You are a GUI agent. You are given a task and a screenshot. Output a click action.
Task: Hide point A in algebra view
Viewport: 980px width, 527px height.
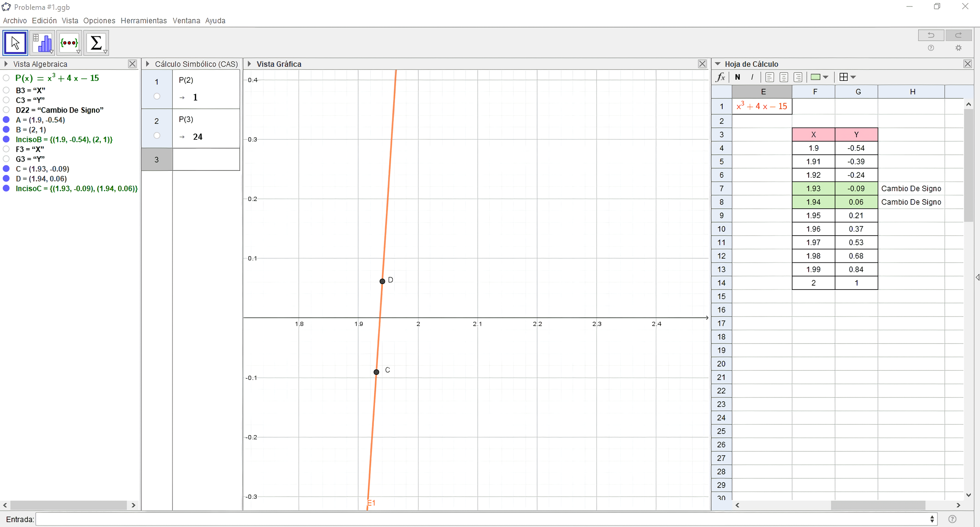(6, 120)
